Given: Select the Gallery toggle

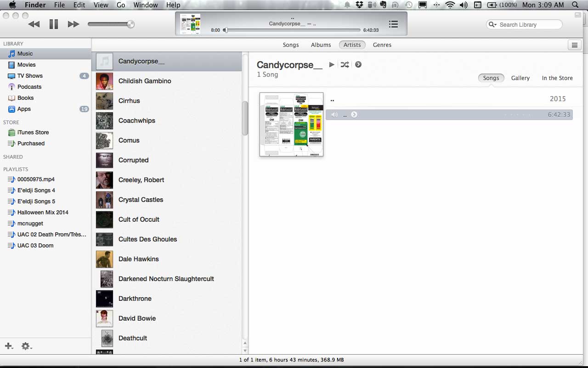Looking at the screenshot, I should tap(520, 78).
